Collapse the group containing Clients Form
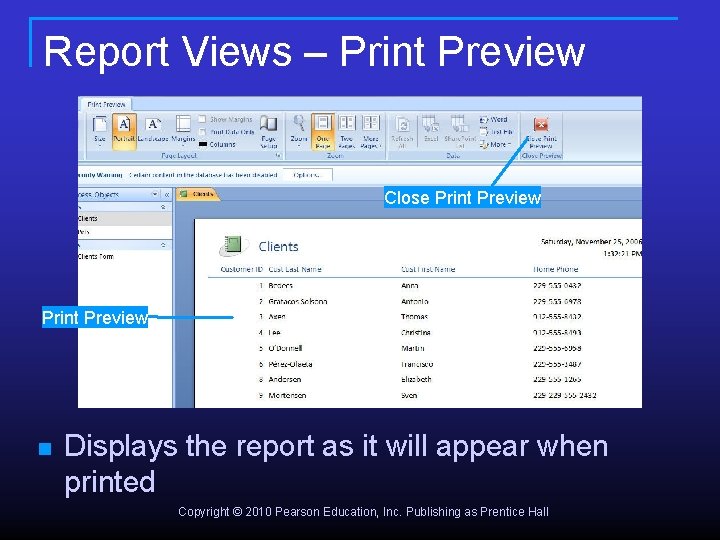The height and width of the screenshot is (540, 720). click(x=163, y=245)
